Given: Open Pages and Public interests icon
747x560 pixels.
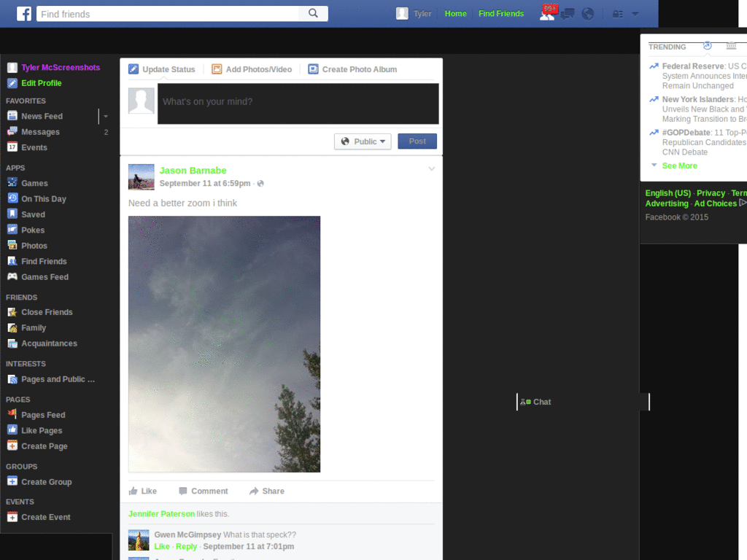Looking at the screenshot, I should 12,379.
